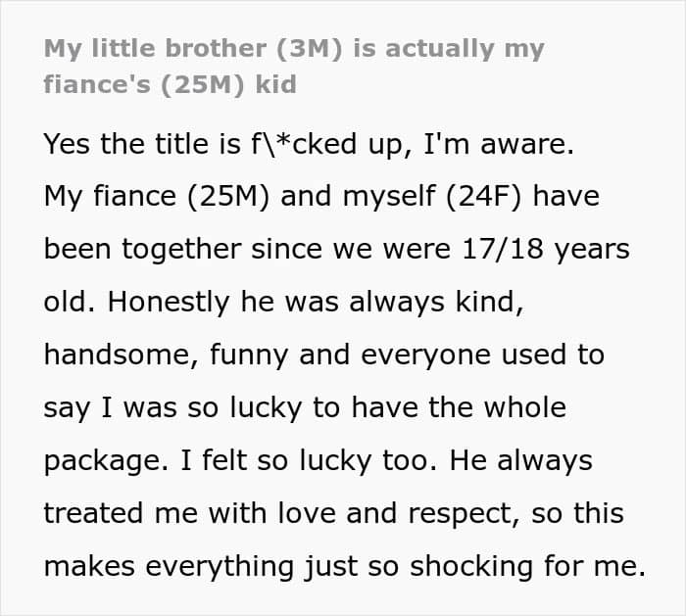Screen dimensions: 686x616
Task: Click "treated me with love and respect,"
Action: pyautogui.click(x=282, y=513)
